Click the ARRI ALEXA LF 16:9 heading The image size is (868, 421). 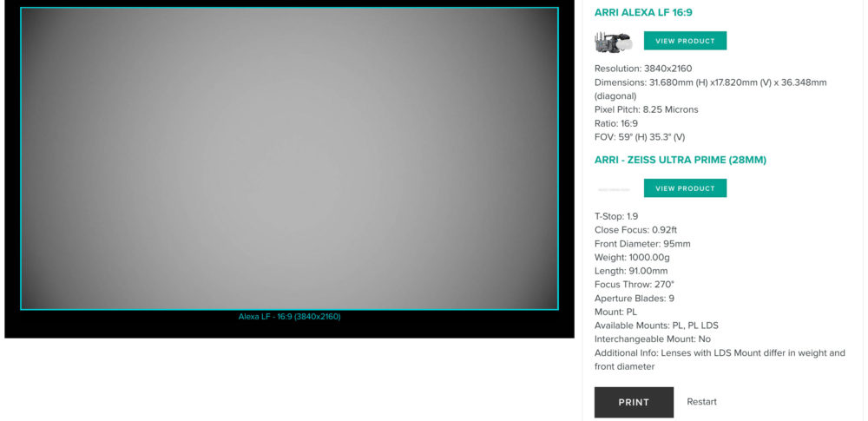coord(643,12)
